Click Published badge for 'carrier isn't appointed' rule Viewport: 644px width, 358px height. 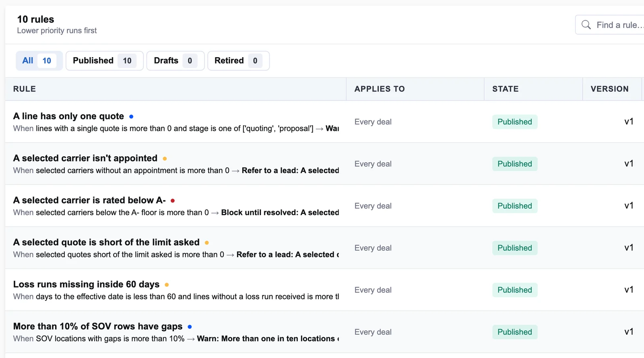coord(515,164)
